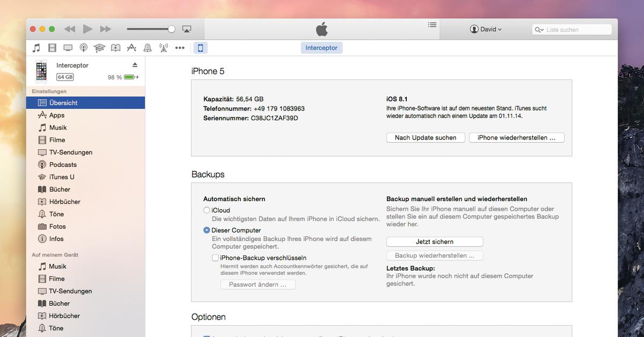Click the play button

88,29
